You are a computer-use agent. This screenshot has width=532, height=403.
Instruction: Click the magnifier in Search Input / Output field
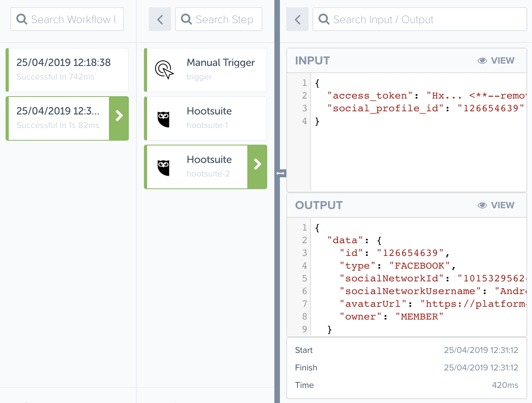tap(323, 19)
